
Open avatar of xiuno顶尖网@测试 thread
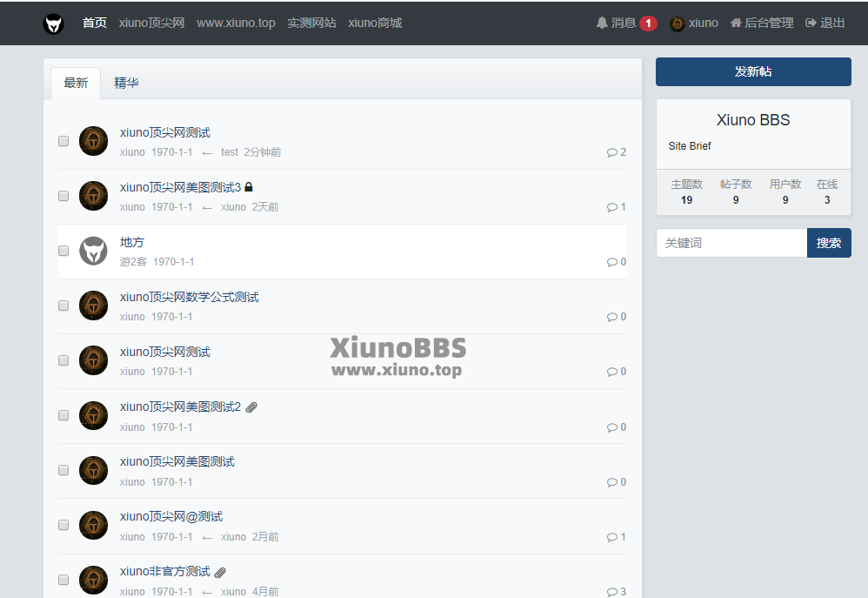[x=94, y=526]
